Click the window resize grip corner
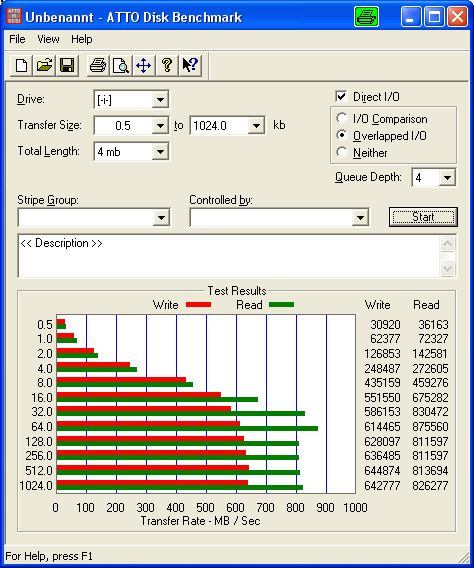This screenshot has height=568, width=474. 463,557
